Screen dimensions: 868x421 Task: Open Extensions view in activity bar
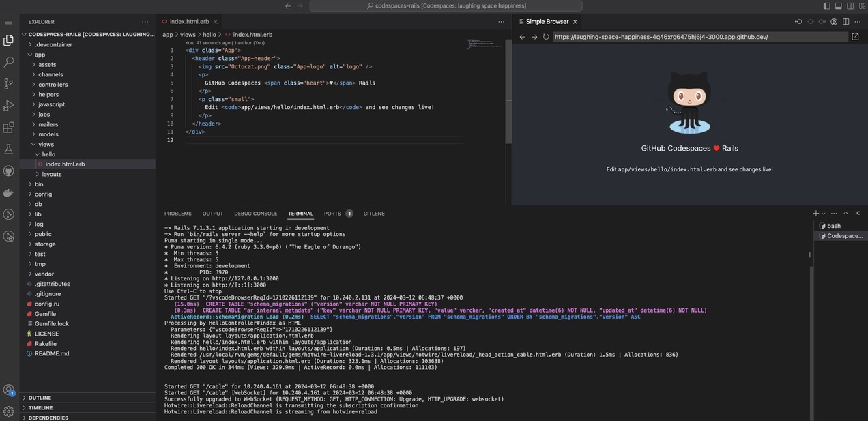click(9, 128)
